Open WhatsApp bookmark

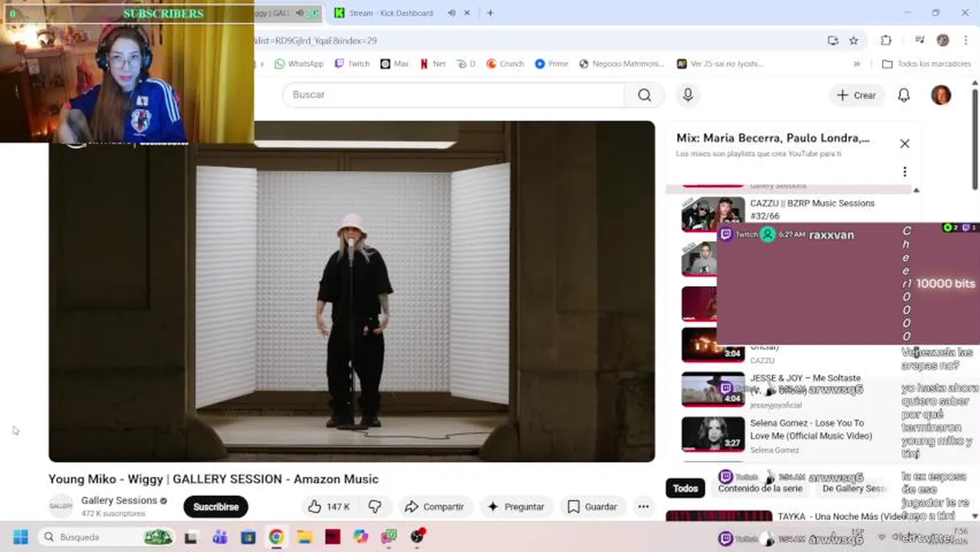(x=299, y=64)
